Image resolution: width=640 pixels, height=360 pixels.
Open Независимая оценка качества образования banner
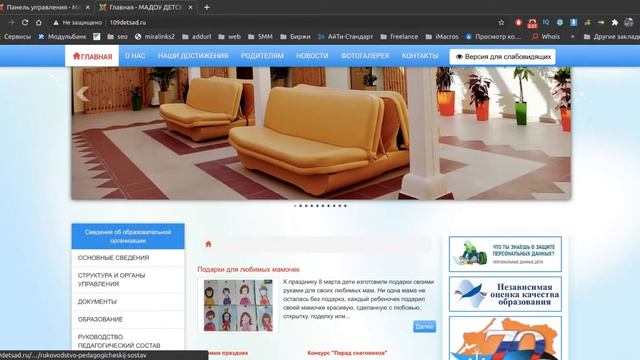(505, 294)
